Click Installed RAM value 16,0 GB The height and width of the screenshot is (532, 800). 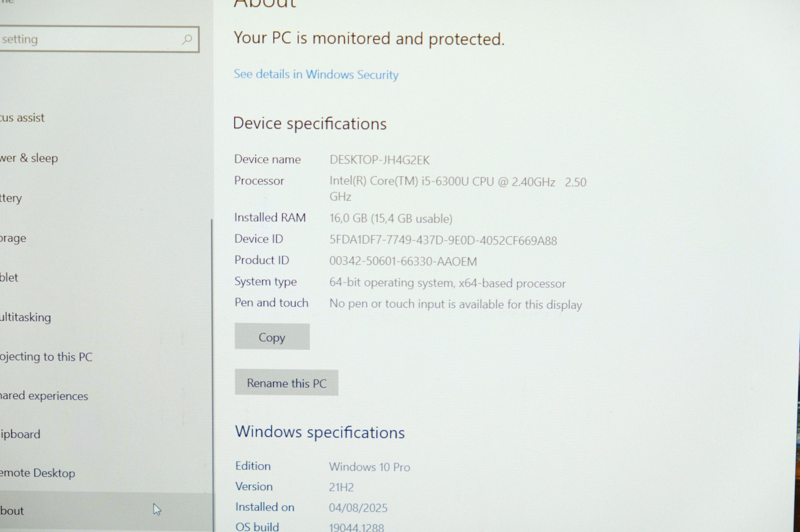tap(391, 218)
